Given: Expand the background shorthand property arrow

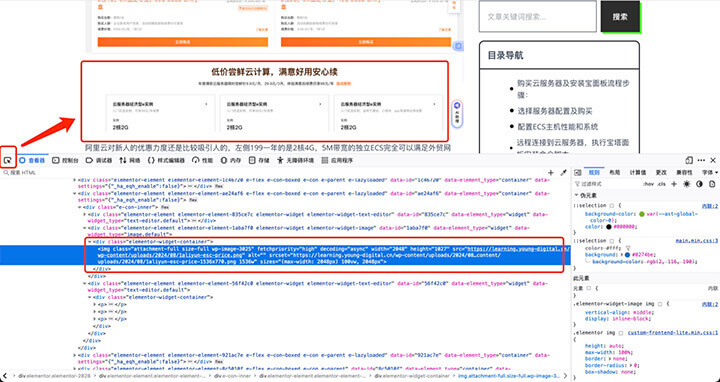Looking at the screenshot, I should (x=622, y=254).
